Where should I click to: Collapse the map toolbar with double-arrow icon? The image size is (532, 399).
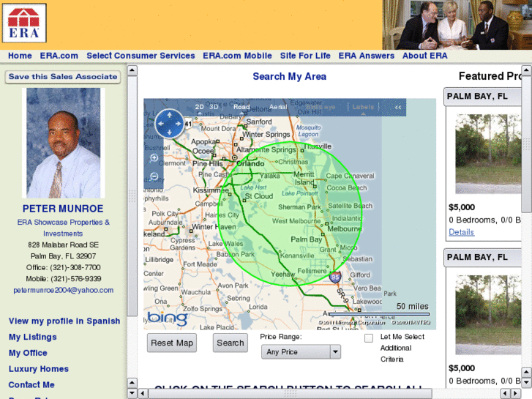[x=398, y=107]
